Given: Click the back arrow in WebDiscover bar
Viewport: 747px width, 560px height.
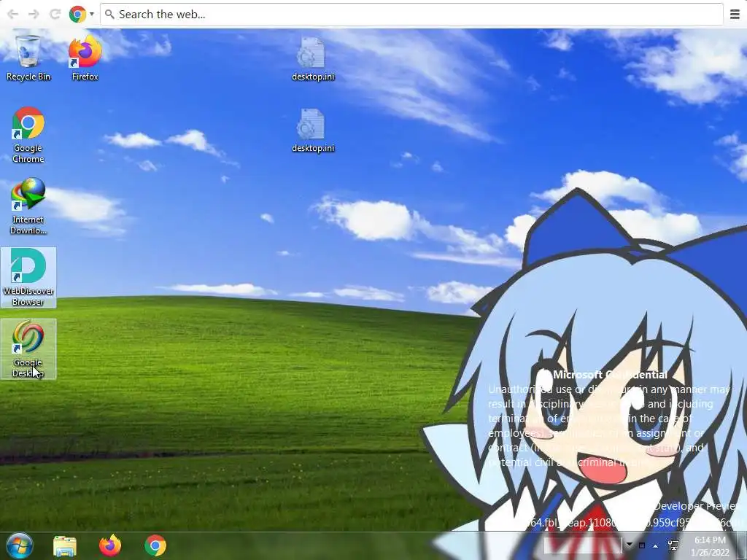Looking at the screenshot, I should 13,15.
